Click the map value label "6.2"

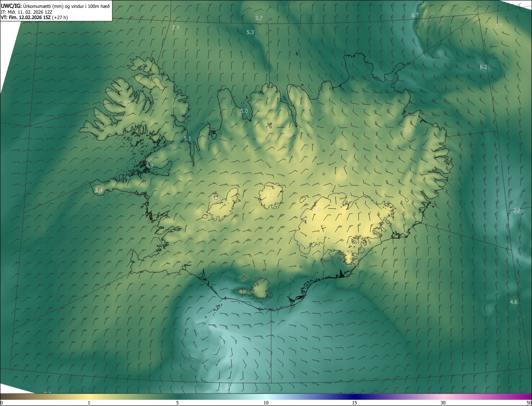483,67
